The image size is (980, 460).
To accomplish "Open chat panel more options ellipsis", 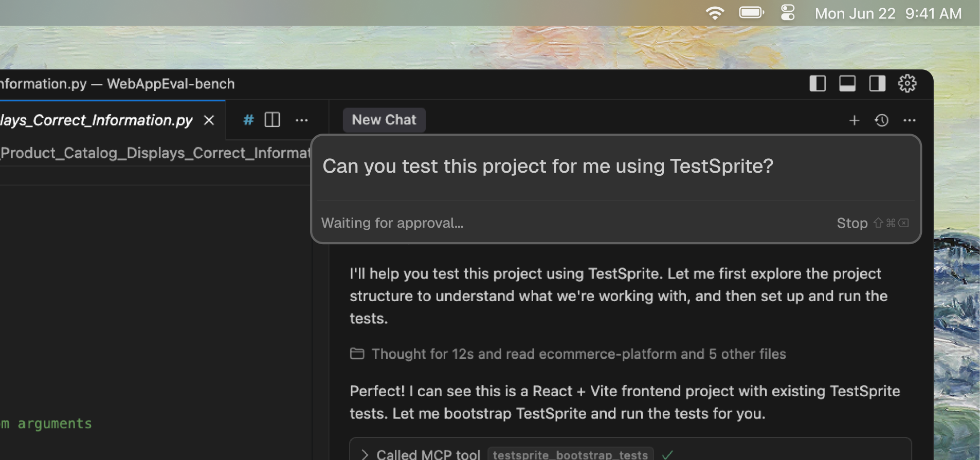I will pos(909,120).
